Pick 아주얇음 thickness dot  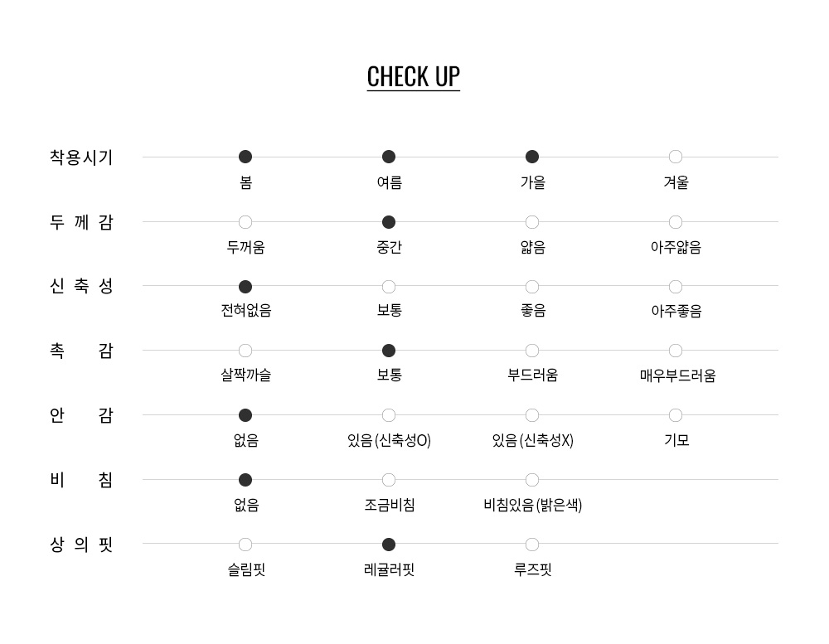coord(676,222)
